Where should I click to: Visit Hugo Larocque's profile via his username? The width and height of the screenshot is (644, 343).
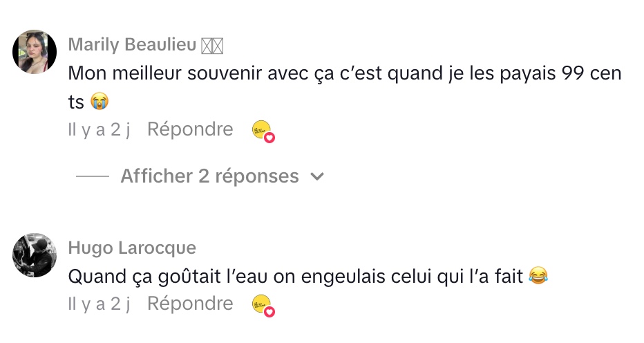[x=132, y=248]
